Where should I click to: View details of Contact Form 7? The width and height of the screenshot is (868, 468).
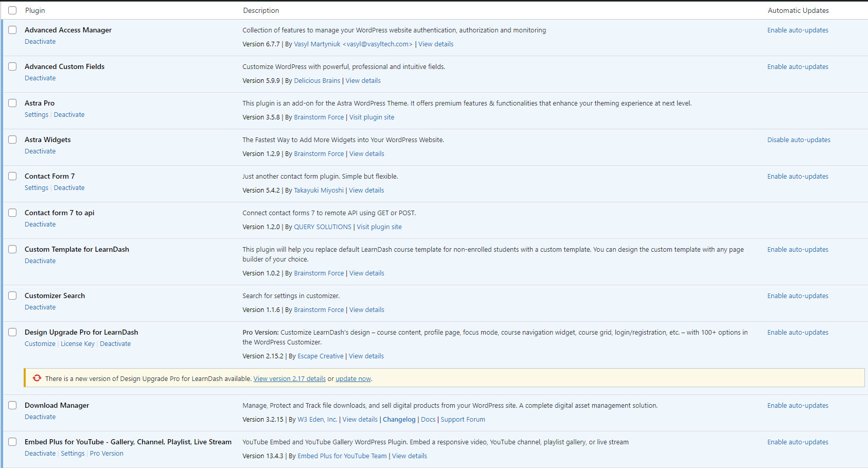pyautogui.click(x=366, y=190)
